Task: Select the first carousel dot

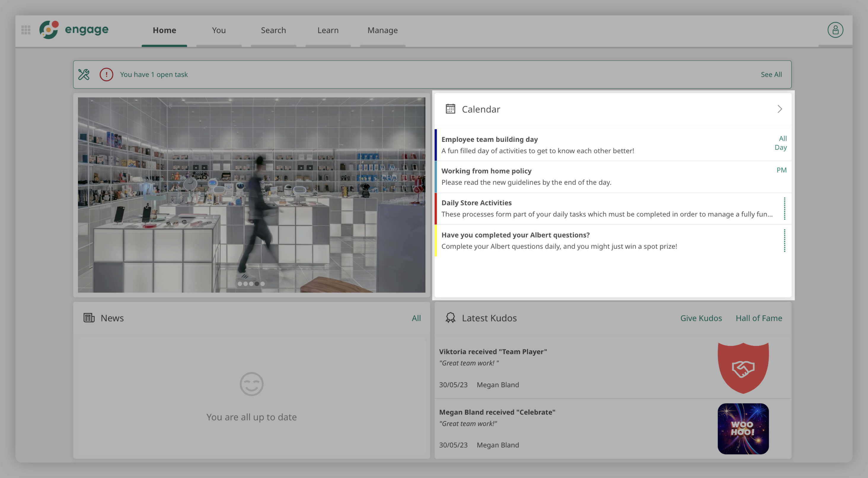Action: pos(240,284)
